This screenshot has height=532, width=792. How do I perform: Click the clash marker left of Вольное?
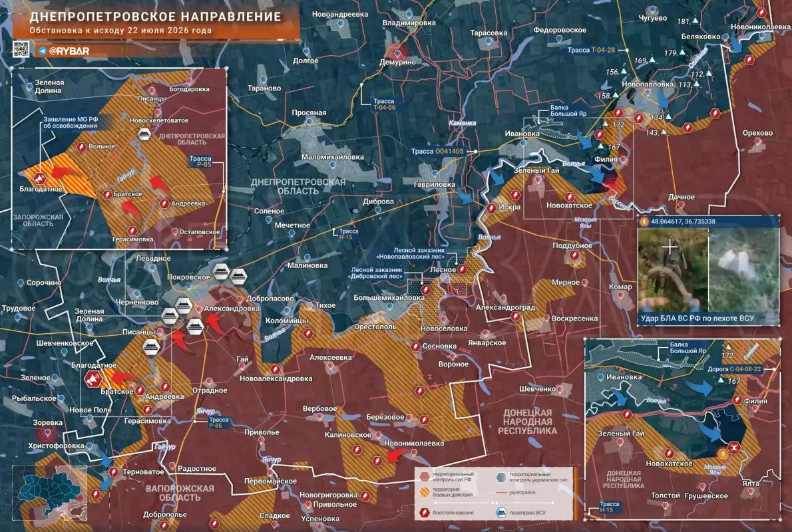click(81, 147)
